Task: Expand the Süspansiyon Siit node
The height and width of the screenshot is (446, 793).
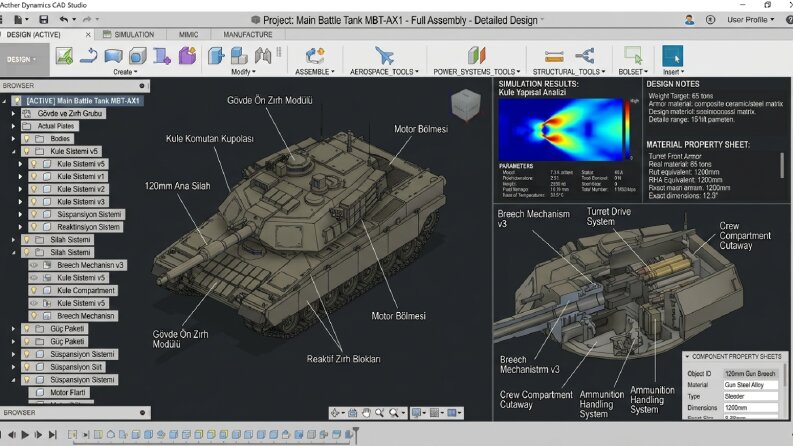Action: pyautogui.click(x=13, y=367)
